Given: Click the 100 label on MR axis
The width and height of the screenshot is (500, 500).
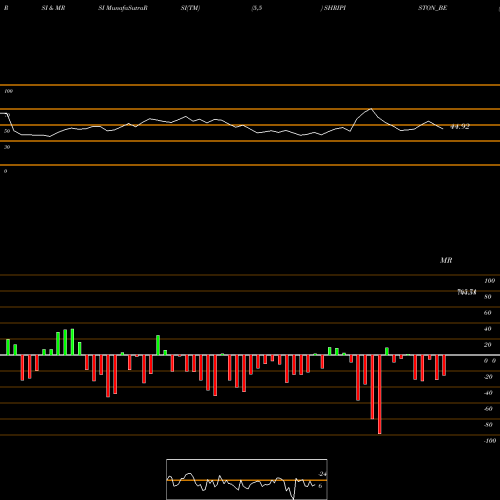Looking at the screenshot, I should coord(489,281).
